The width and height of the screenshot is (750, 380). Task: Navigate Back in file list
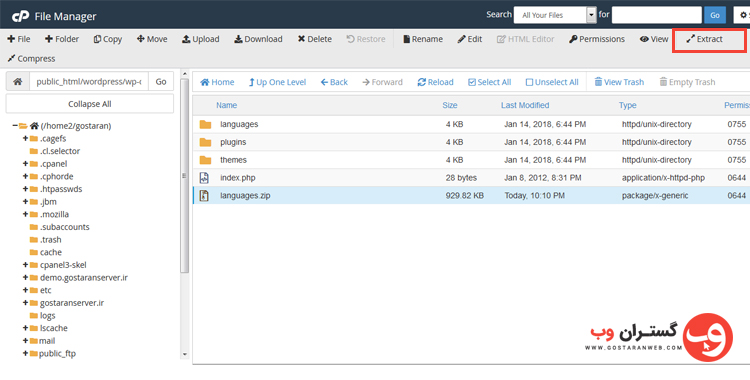[334, 82]
